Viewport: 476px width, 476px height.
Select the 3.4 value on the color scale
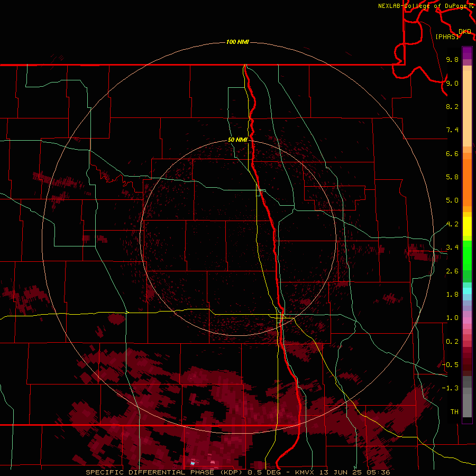pos(452,248)
